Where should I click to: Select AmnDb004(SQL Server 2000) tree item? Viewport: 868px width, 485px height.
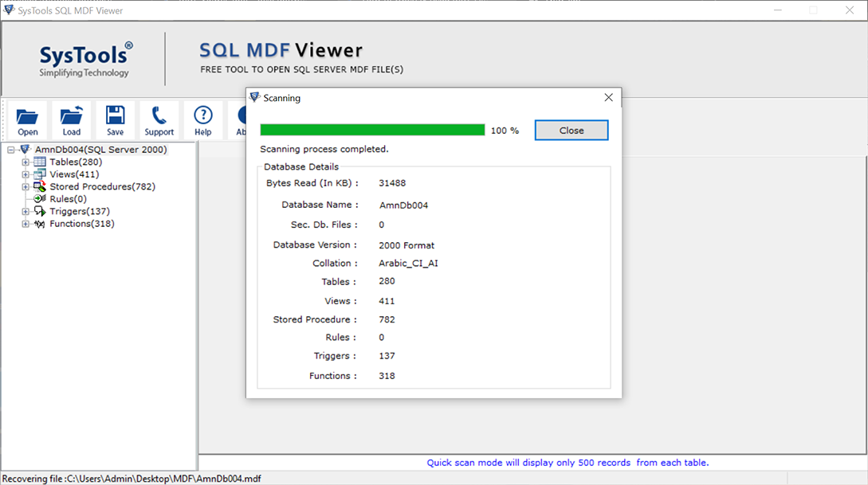coord(100,149)
